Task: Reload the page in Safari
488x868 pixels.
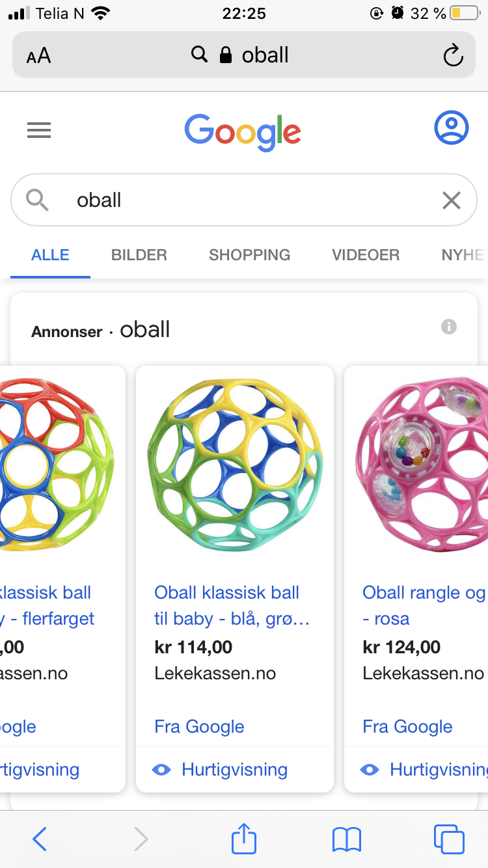Action: click(453, 55)
